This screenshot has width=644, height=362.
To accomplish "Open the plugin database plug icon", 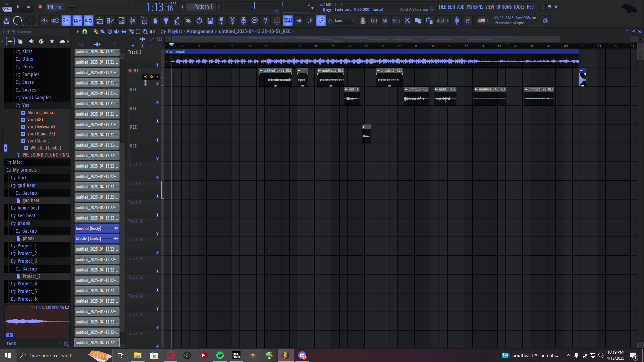I will coord(166,21).
